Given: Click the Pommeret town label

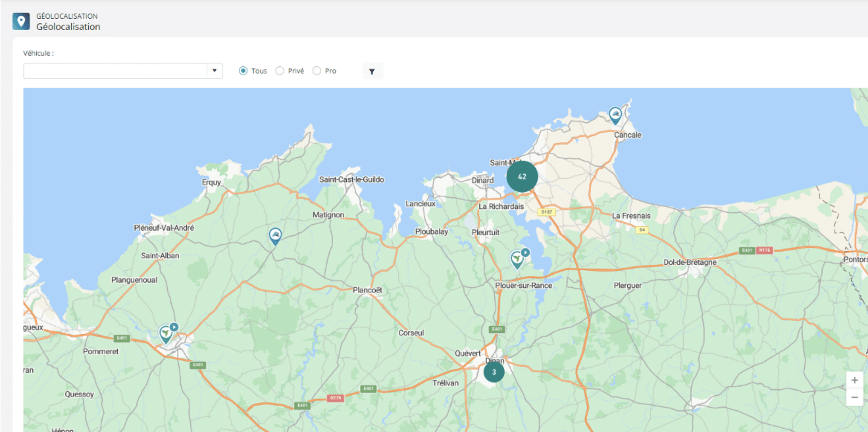Looking at the screenshot, I should click(101, 351).
